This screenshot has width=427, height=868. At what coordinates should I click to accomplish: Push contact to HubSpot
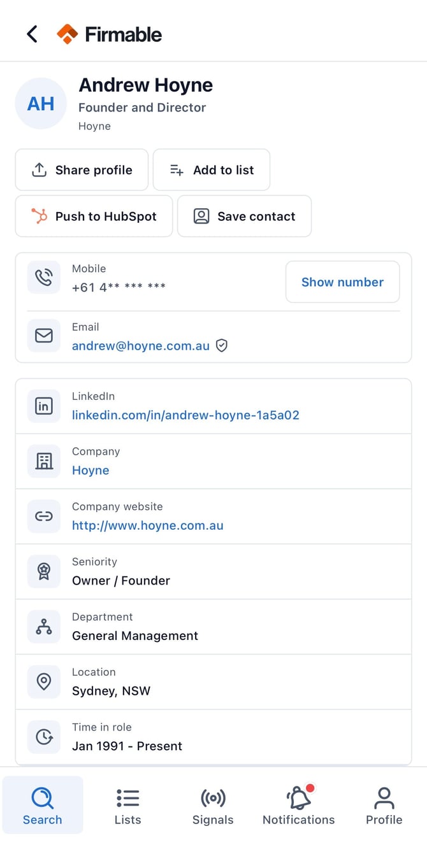pyautogui.click(x=94, y=217)
